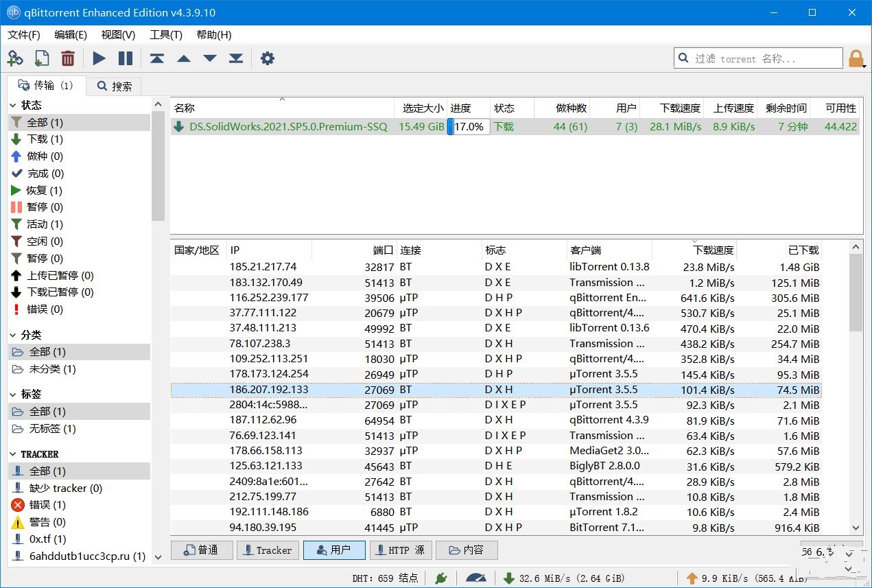
Task: Open the 文件(F) menu
Action: tap(24, 35)
